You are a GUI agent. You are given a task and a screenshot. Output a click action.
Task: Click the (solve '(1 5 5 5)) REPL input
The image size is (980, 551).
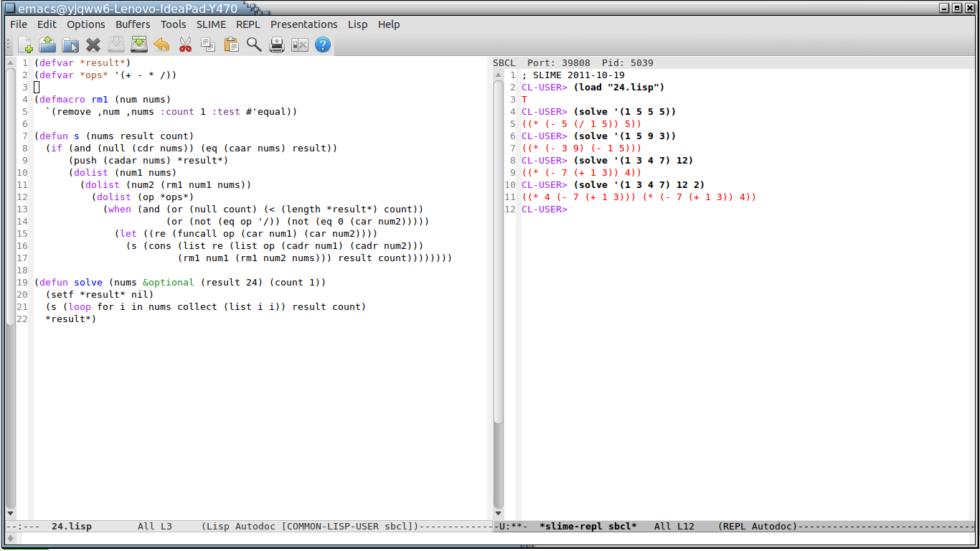click(x=625, y=112)
